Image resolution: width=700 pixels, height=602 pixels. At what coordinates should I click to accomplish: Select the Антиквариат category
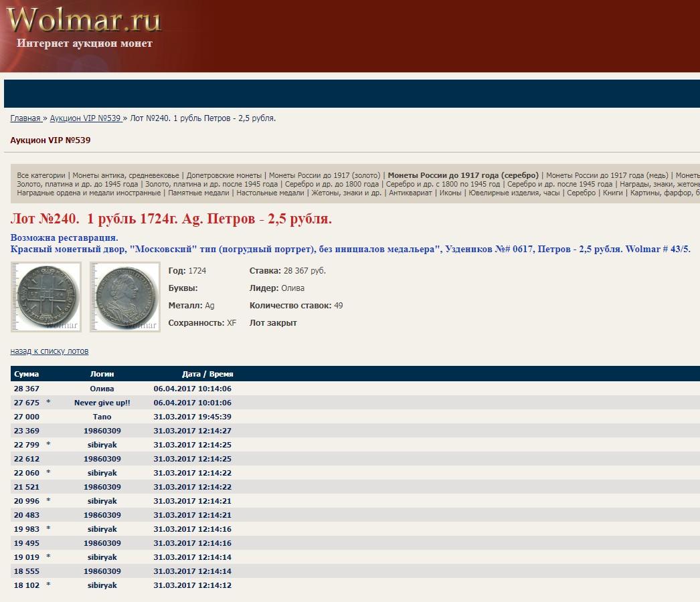(x=410, y=193)
